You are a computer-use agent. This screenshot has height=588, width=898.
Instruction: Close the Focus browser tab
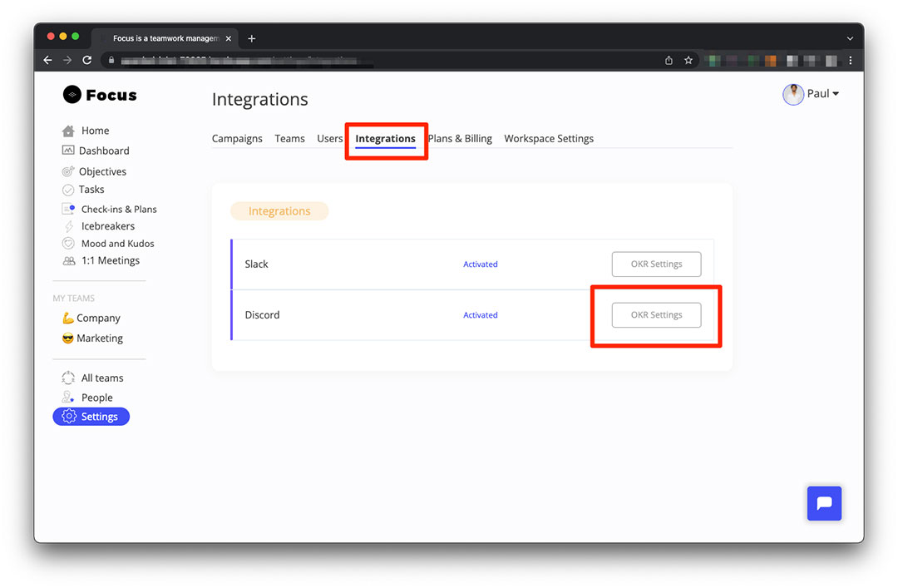(229, 38)
